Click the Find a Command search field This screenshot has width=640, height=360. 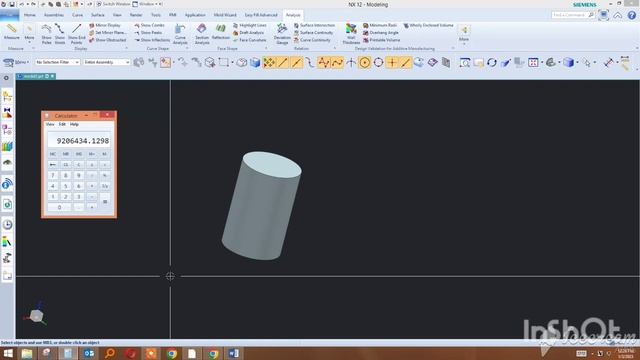[573, 15]
